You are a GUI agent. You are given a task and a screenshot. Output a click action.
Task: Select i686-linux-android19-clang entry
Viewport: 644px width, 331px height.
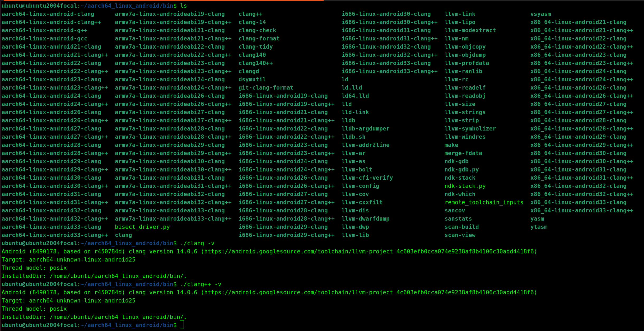pyautogui.click(x=283, y=96)
